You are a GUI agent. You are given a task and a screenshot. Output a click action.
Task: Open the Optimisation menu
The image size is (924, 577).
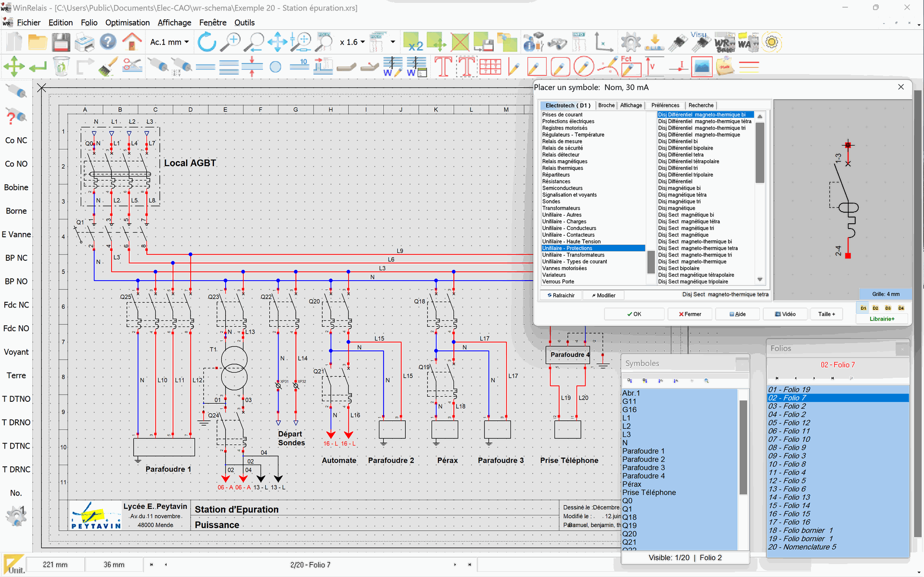point(127,23)
